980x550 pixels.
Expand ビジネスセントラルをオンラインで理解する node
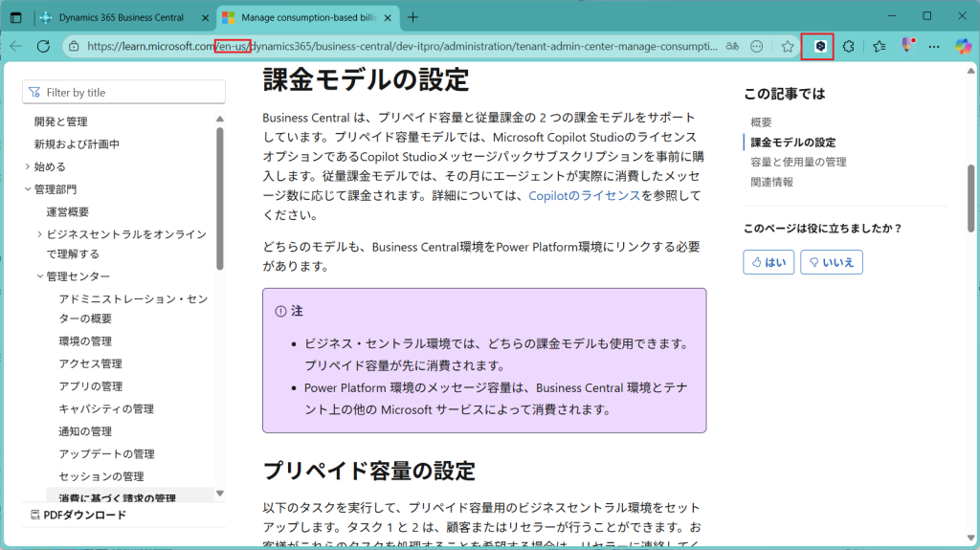(39, 233)
